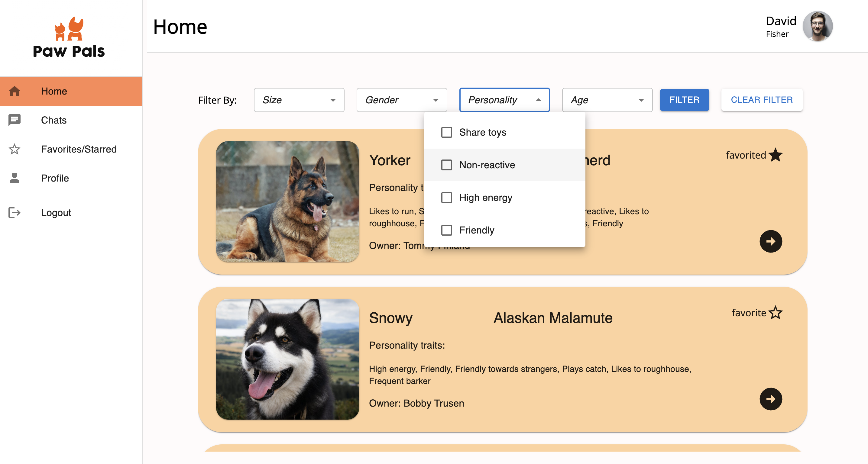Click the Profile person icon
This screenshot has width=868, height=464.
coord(15,178)
